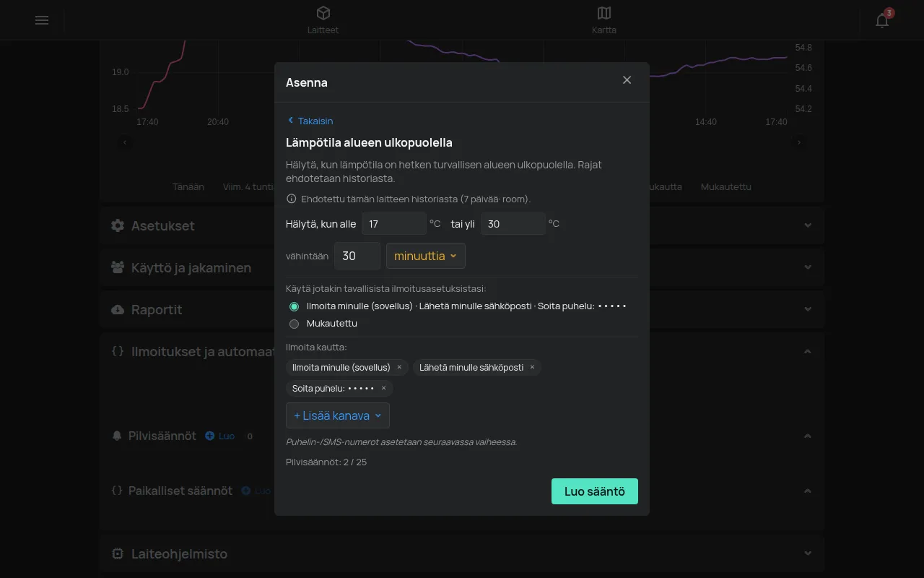Image resolution: width=924 pixels, height=578 pixels.
Task: Edit the upper temperature limit field
Action: pos(513,224)
